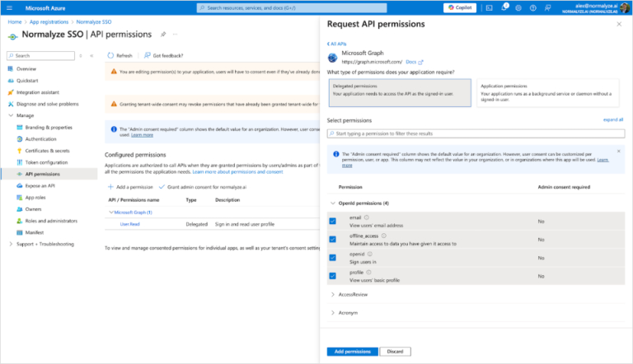Click the Refresh icon in the toolbar
Image resolution: width=633 pixels, height=364 pixels.
pos(110,55)
